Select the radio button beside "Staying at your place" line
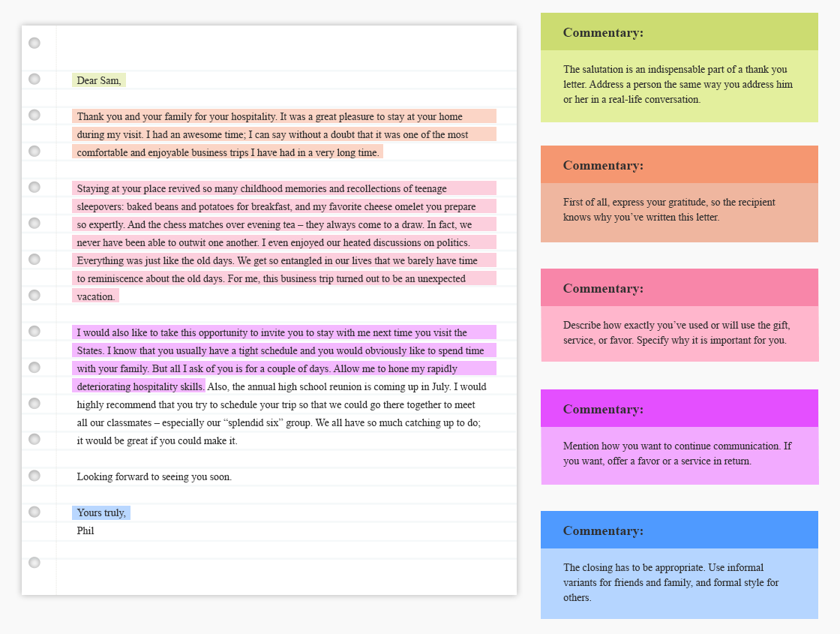The height and width of the screenshot is (634, 840). pos(33,187)
